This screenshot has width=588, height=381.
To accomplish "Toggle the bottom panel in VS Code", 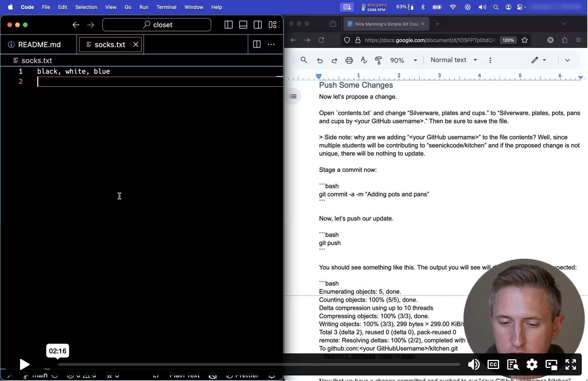I will 243,25.
